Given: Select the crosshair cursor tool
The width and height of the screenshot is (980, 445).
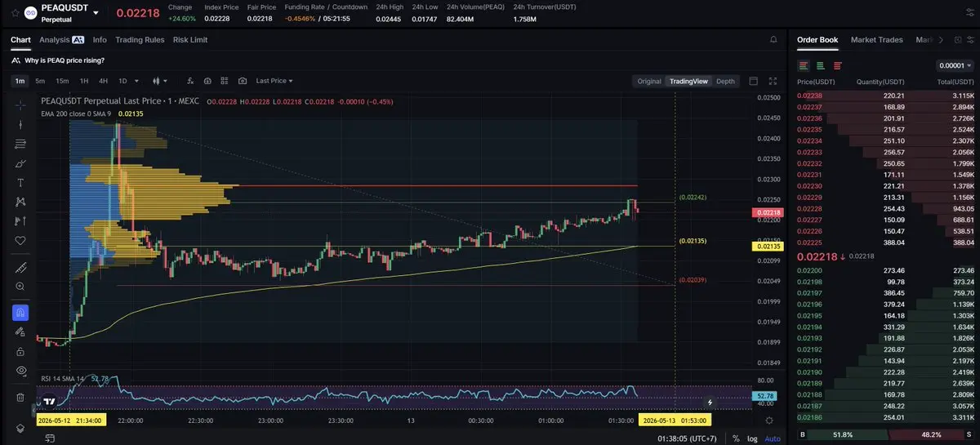Looking at the screenshot, I should pyautogui.click(x=20, y=105).
